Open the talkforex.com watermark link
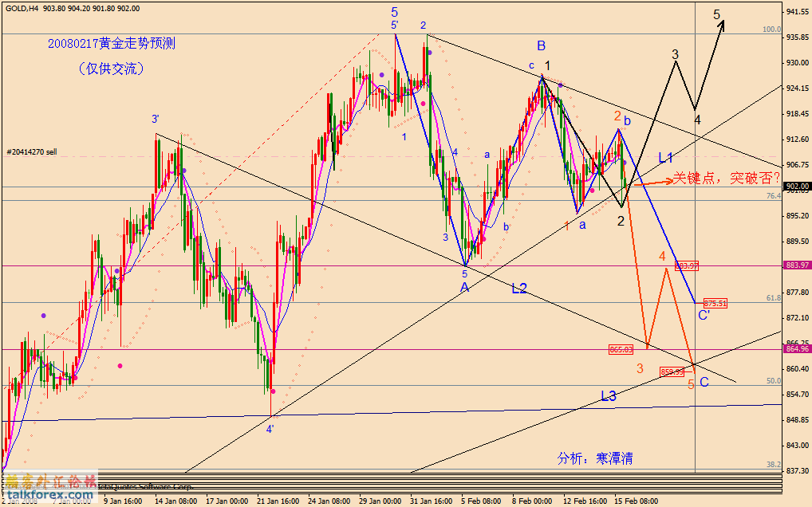812x507 pixels. point(46,495)
